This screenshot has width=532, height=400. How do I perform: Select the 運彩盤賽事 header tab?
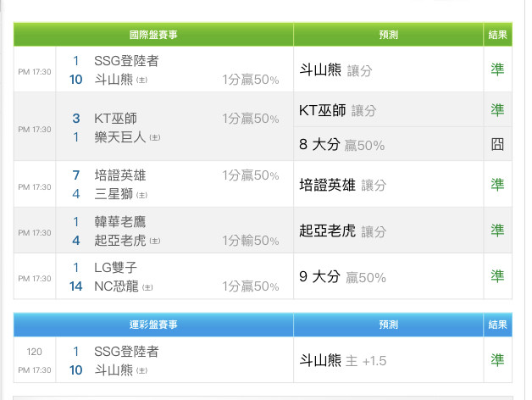coord(153,325)
